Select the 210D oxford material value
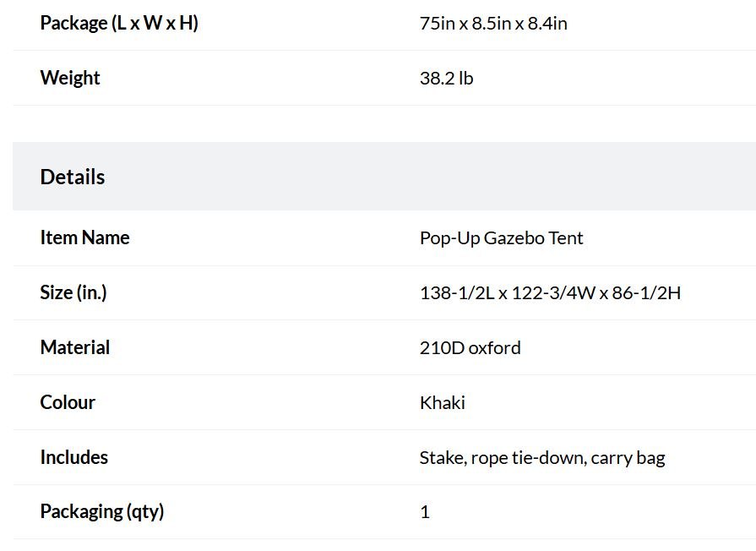This screenshot has height=551, width=756. 470,348
